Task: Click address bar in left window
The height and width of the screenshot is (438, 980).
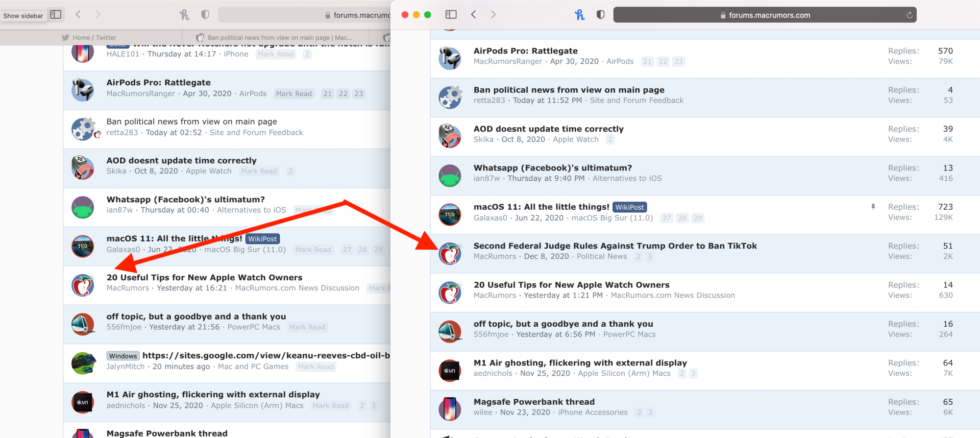Action: pyautogui.click(x=304, y=15)
